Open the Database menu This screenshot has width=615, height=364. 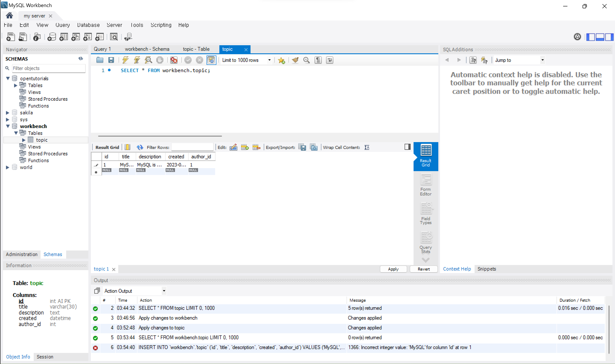tap(88, 25)
